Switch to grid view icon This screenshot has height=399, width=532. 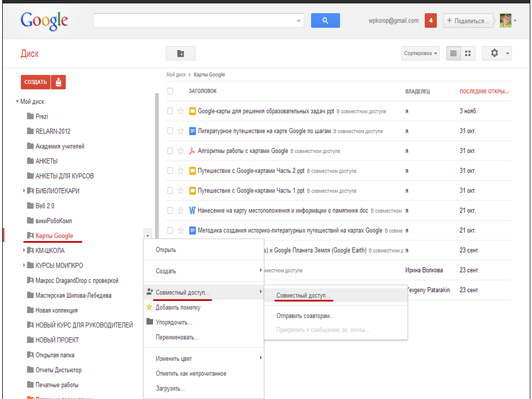468,53
